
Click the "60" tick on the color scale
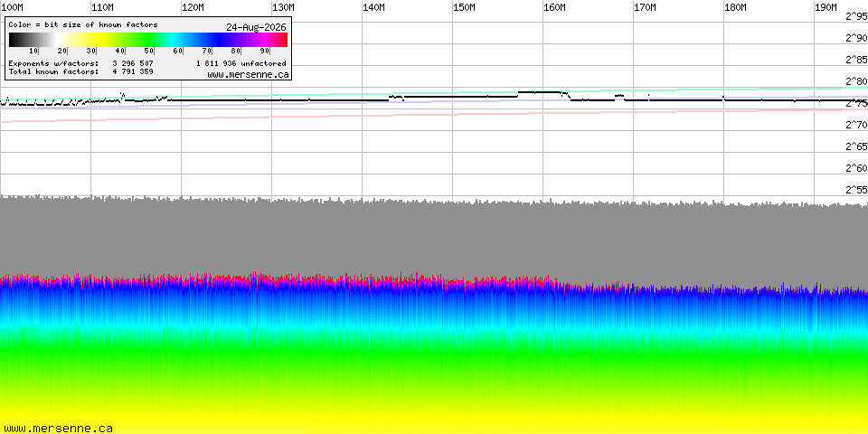178,51
